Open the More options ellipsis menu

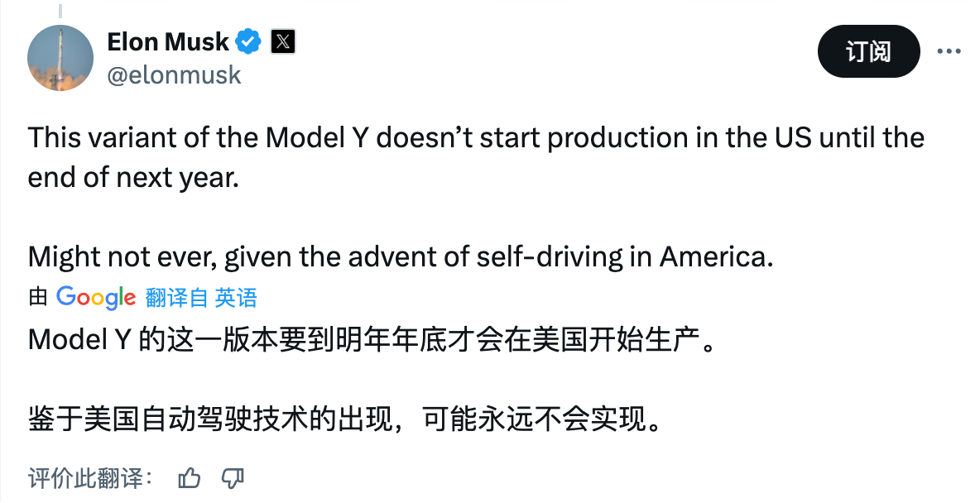tap(949, 51)
